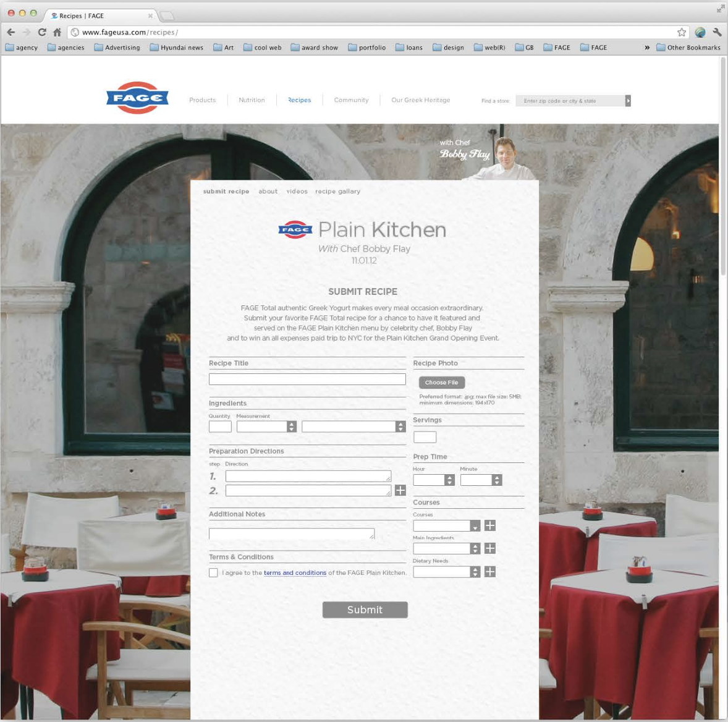Image resolution: width=728 pixels, height=722 pixels.
Task: Switch to the recipe gallary tab
Action: 337,191
